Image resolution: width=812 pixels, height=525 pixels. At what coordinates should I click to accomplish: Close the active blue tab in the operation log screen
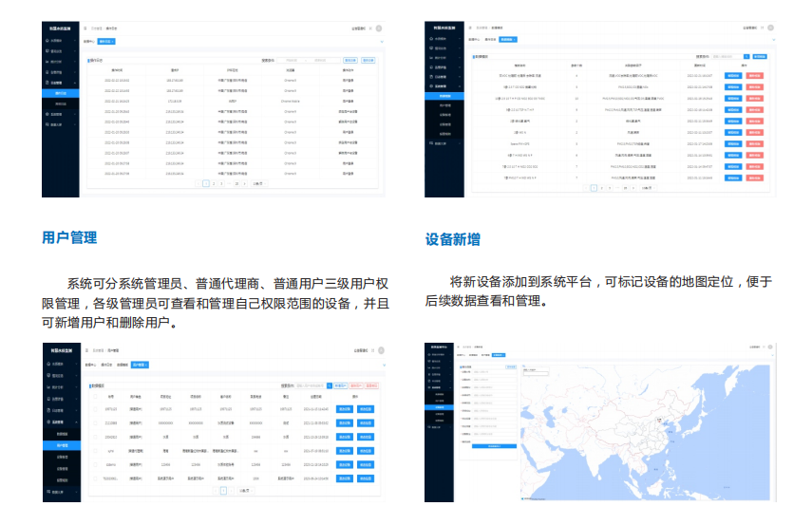pyautogui.click(x=113, y=42)
